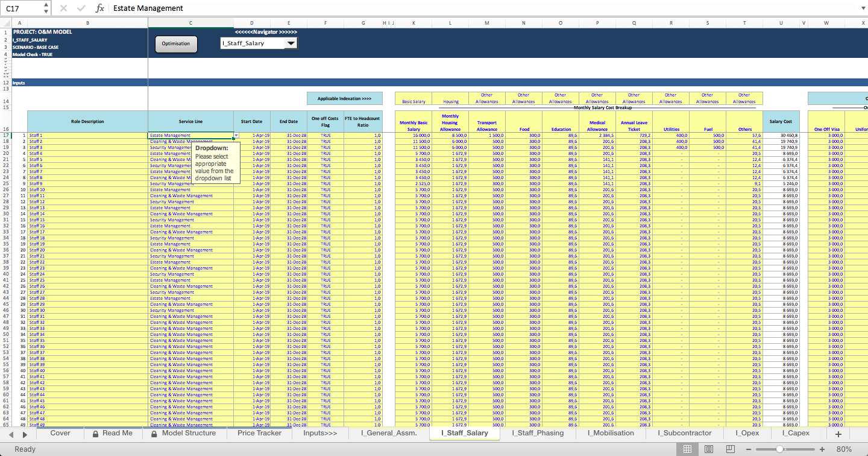Go to the previous sheet using the left arrow
Screen dimensions: 868x456
coord(10,434)
